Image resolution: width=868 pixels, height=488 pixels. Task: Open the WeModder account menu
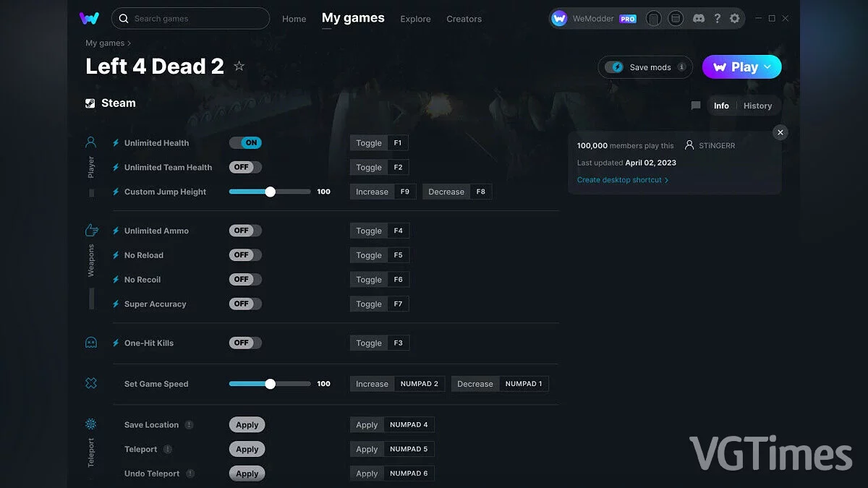click(595, 18)
